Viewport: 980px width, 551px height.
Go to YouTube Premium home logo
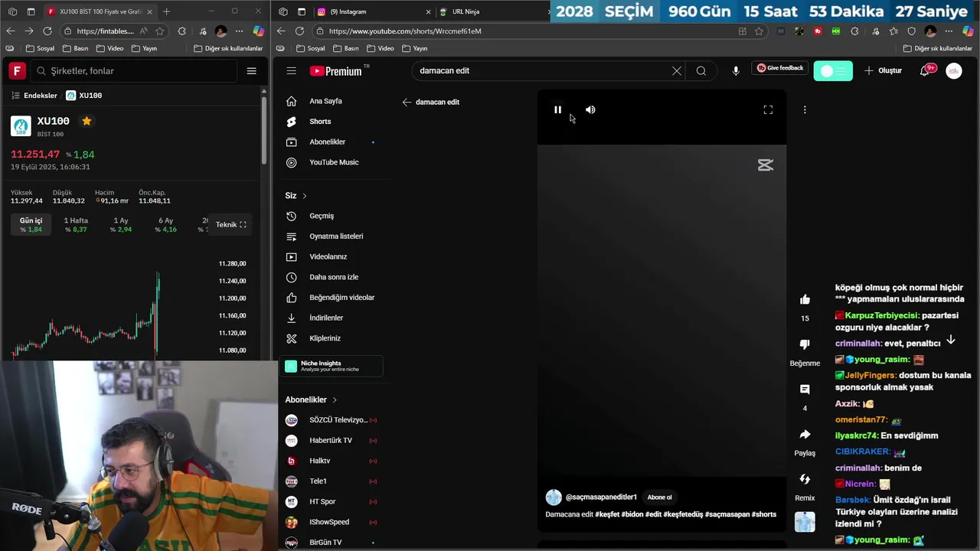(x=337, y=70)
